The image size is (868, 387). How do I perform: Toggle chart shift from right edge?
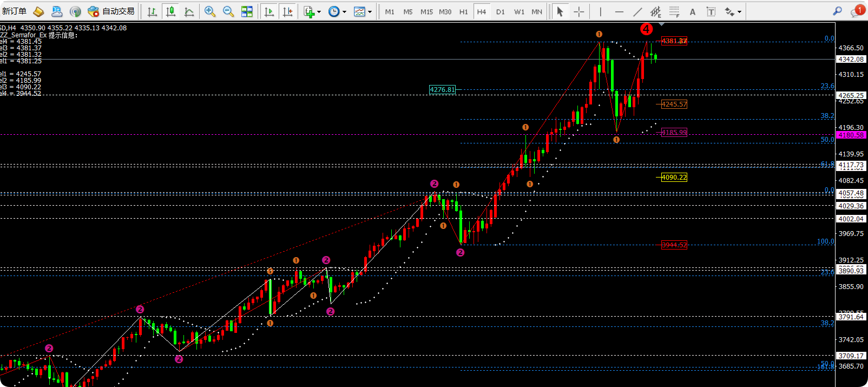(287, 11)
